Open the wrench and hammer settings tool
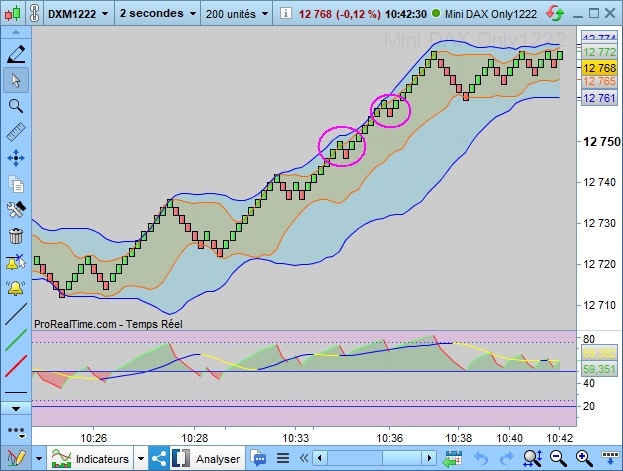The image size is (623, 471). tap(16, 209)
